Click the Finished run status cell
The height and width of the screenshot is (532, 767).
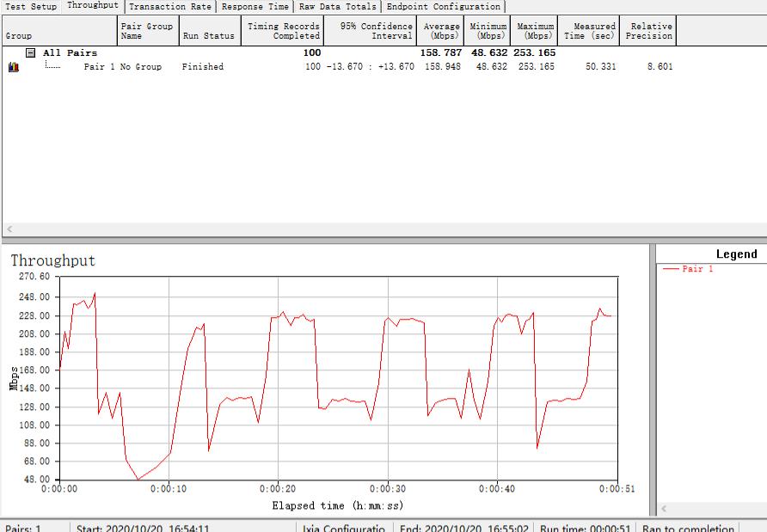pyautogui.click(x=203, y=66)
